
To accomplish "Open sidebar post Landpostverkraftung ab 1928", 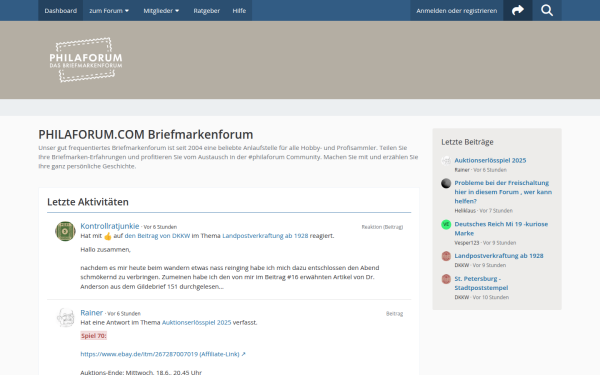I will pos(499,256).
